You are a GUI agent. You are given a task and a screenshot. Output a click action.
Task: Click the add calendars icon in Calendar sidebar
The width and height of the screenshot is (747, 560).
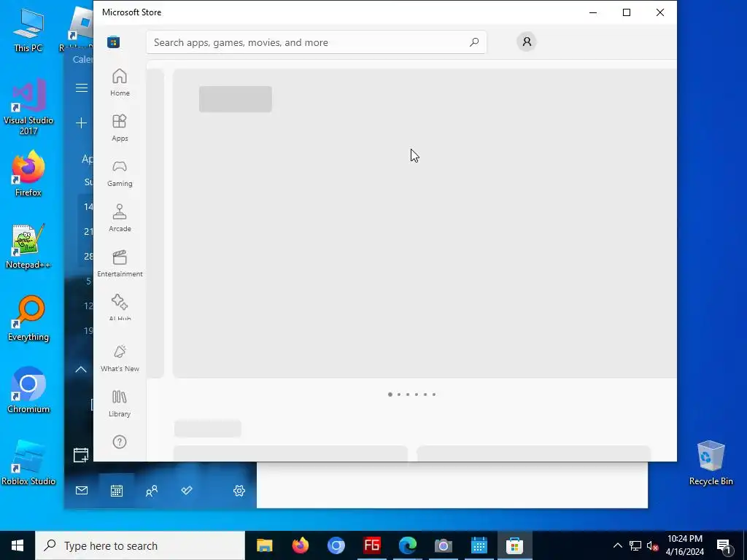click(x=81, y=455)
